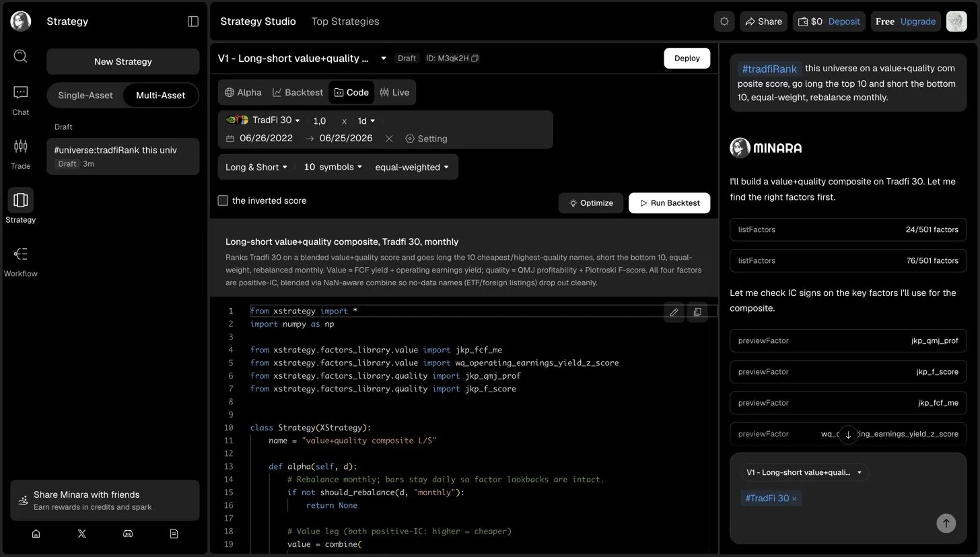Click the Deploy button

687,59
